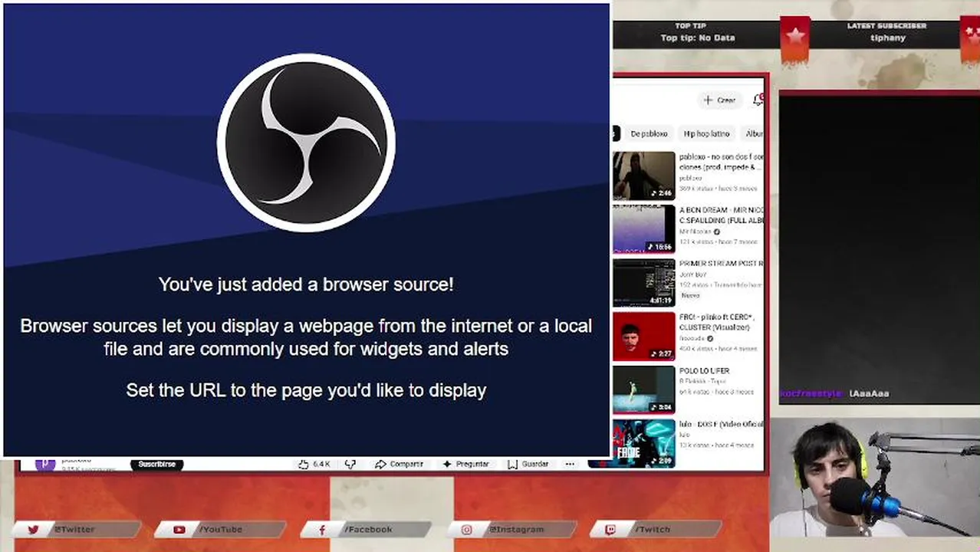Click the '/Twitch' label

click(652, 529)
